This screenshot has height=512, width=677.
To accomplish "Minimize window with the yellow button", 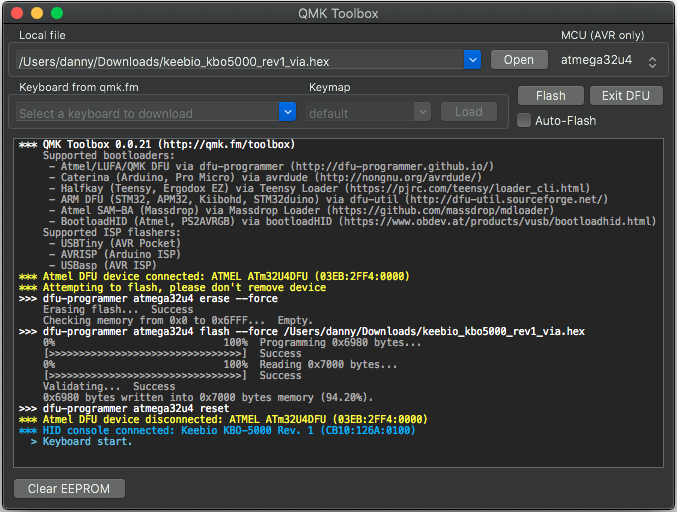I will (x=37, y=13).
